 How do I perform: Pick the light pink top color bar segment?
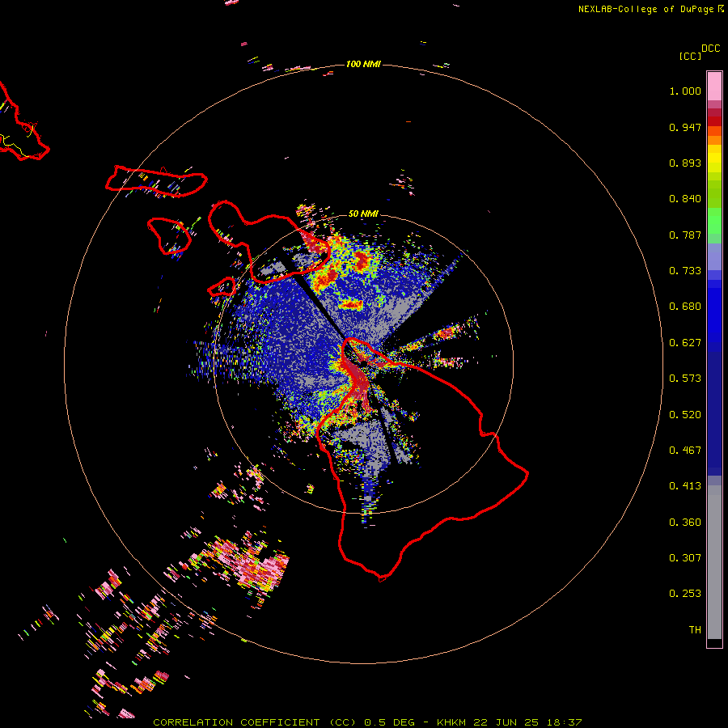pyautogui.click(x=714, y=86)
